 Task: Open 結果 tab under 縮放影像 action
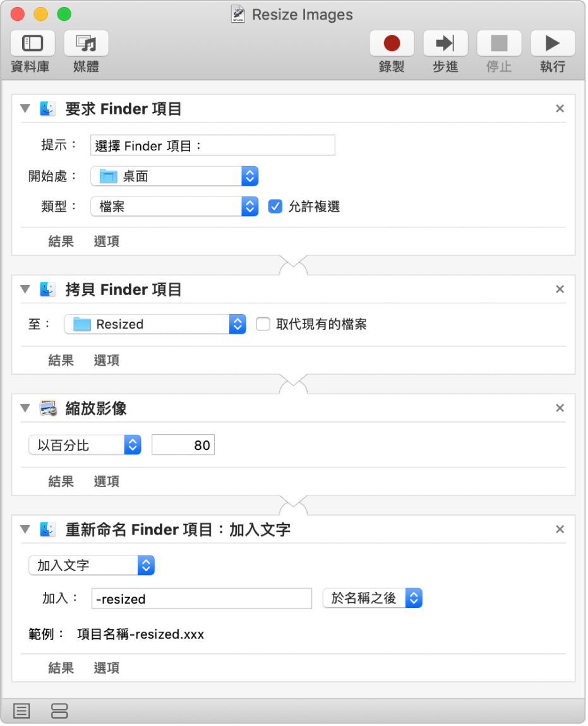61,481
